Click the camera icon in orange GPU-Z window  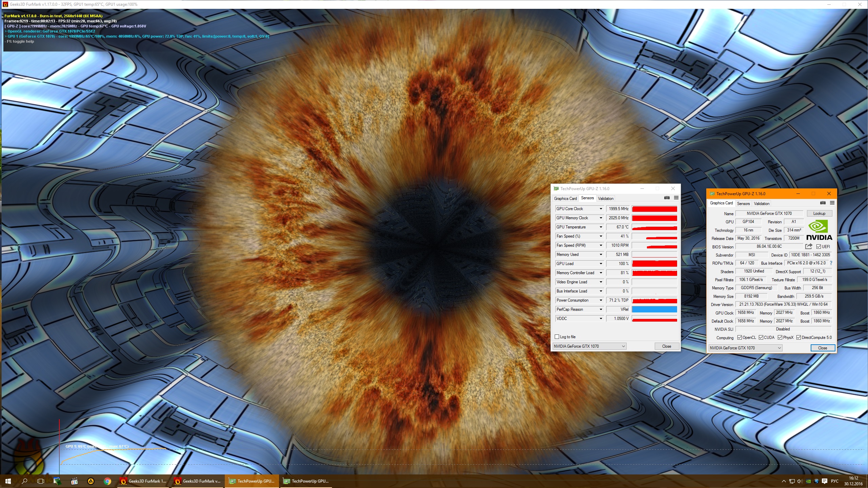823,203
